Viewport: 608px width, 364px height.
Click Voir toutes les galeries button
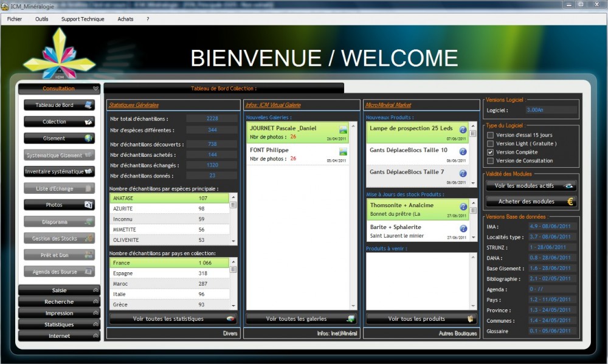pos(302,318)
